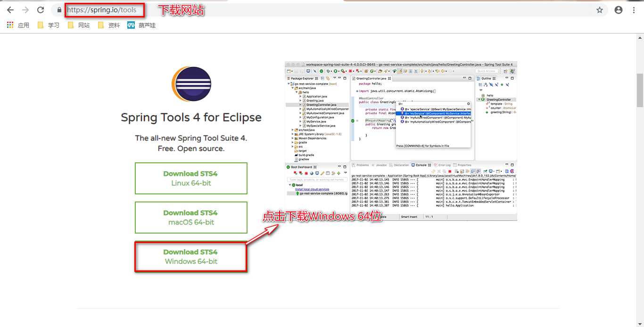The width and height of the screenshot is (644, 327).
Task: Go back using the browser back arrow
Action: [x=10, y=10]
